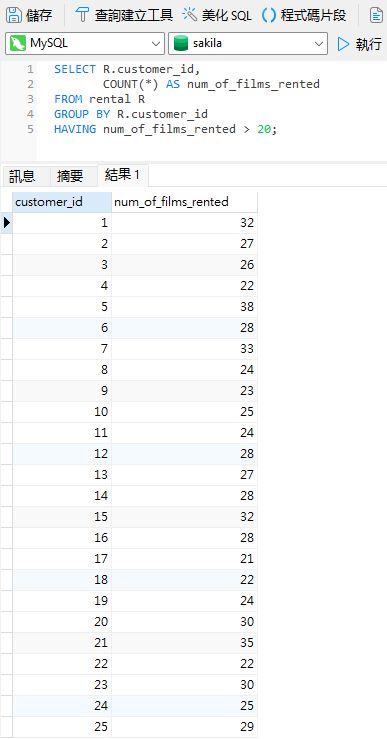Select the cell showing 33 rentals

[184, 349]
